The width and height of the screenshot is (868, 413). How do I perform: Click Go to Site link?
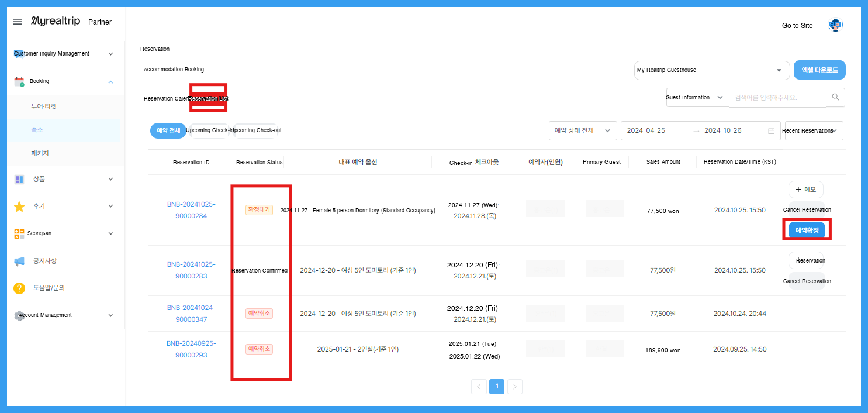tap(797, 26)
